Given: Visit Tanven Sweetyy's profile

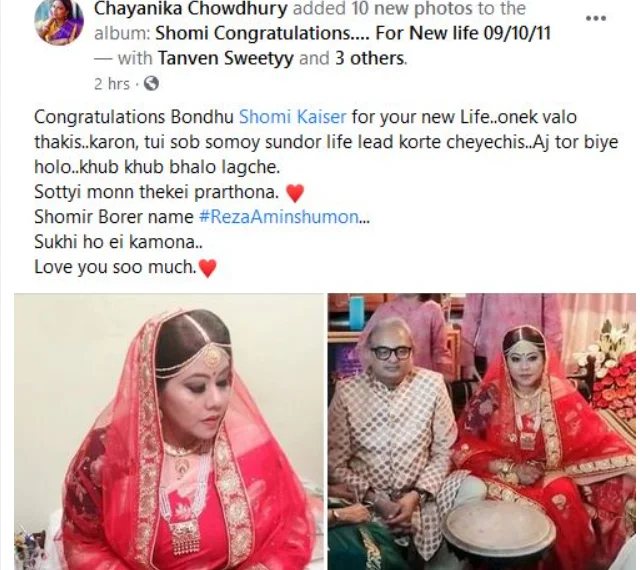Looking at the screenshot, I should [226, 58].
